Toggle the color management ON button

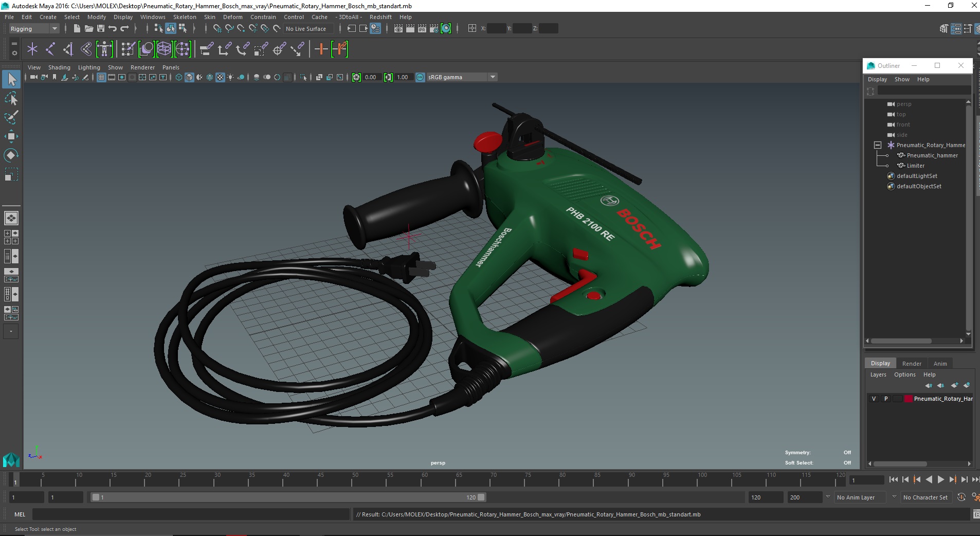[420, 77]
